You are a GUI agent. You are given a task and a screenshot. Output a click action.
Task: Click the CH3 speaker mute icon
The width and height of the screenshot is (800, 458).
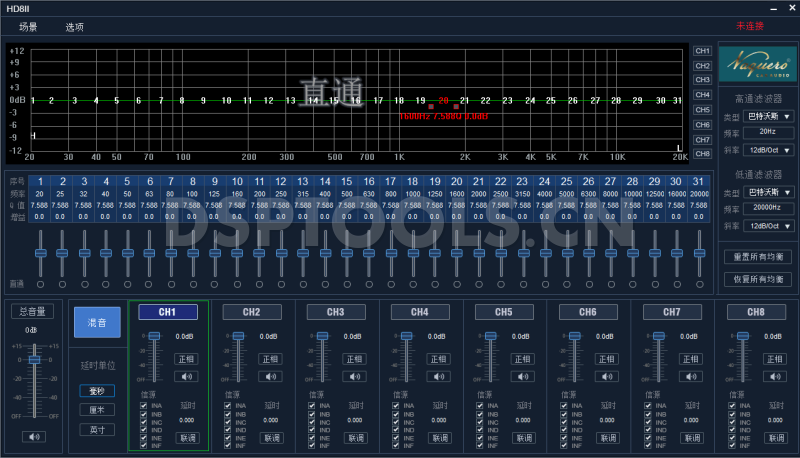point(355,377)
